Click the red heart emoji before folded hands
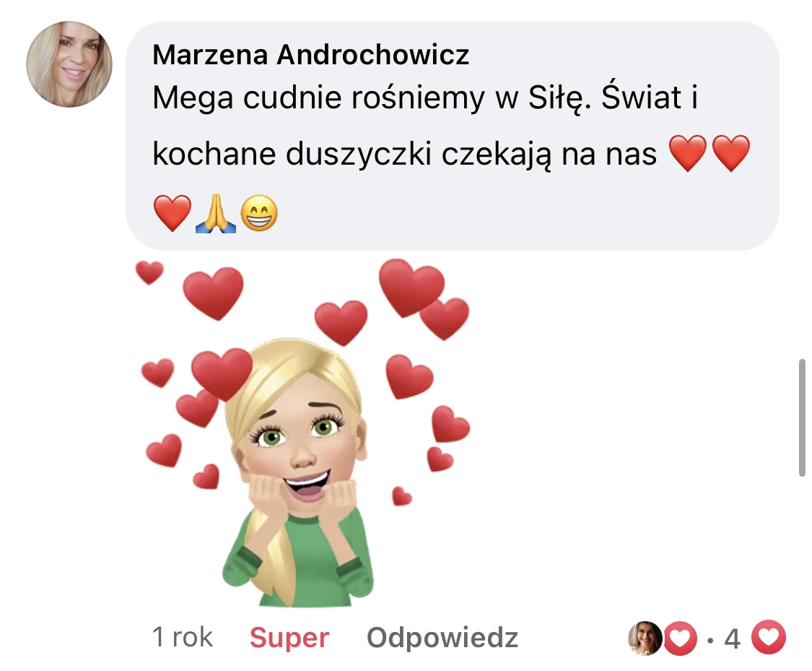This screenshot has width=812, height=671. click(x=173, y=213)
